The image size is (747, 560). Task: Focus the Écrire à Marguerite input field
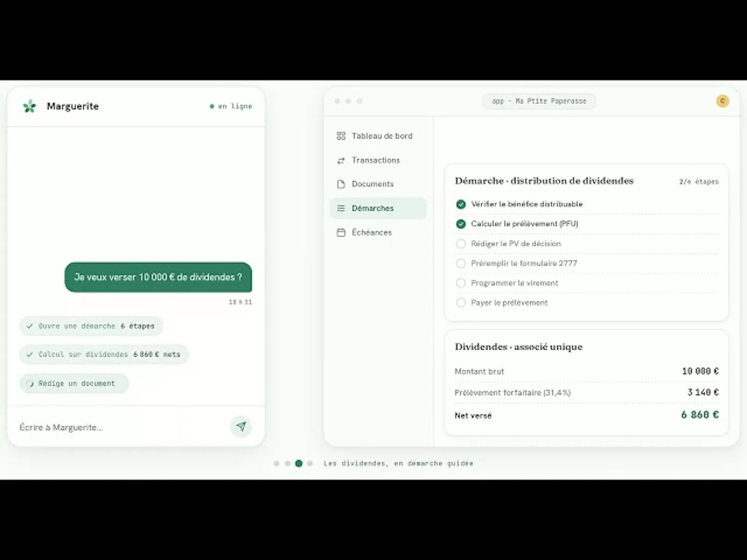121,427
